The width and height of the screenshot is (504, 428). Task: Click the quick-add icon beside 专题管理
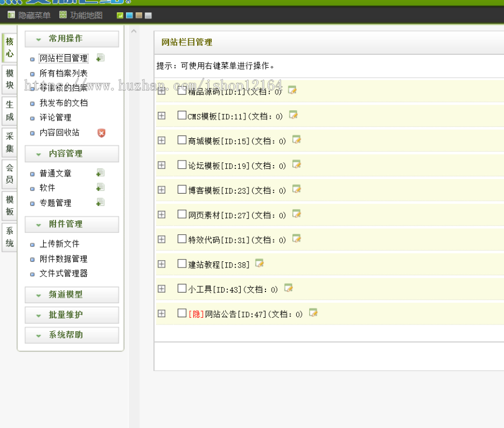pos(100,203)
